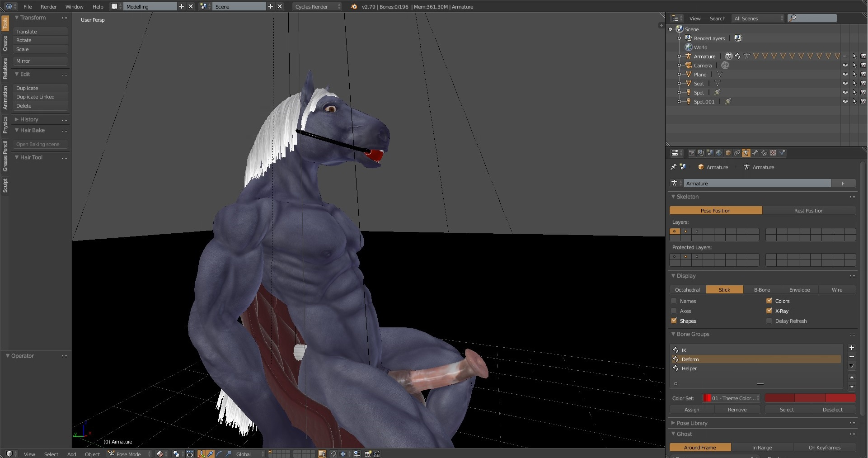Viewport: 868px width, 458px height.
Task: Open the Pose Mode dropdown
Action: click(x=129, y=454)
